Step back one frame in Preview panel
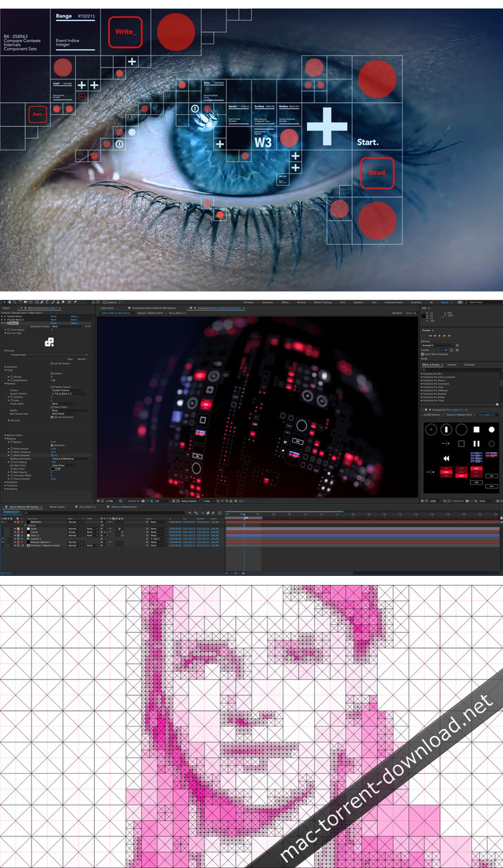The height and width of the screenshot is (868, 503). [x=435, y=336]
